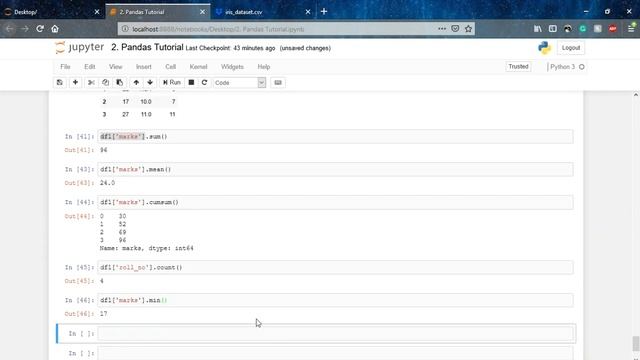The height and width of the screenshot is (360, 640).
Task: Open the browser Library icon
Action: (x=538, y=29)
